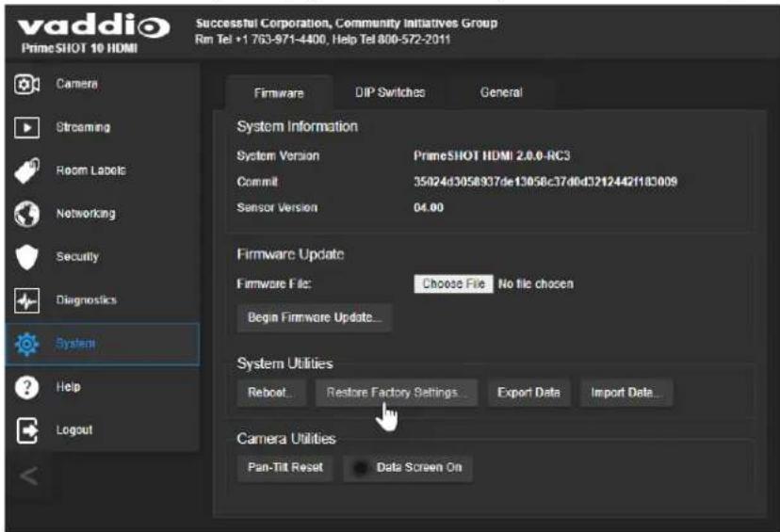Click the Import Data button
The height and width of the screenshot is (532, 780).
tap(626, 393)
